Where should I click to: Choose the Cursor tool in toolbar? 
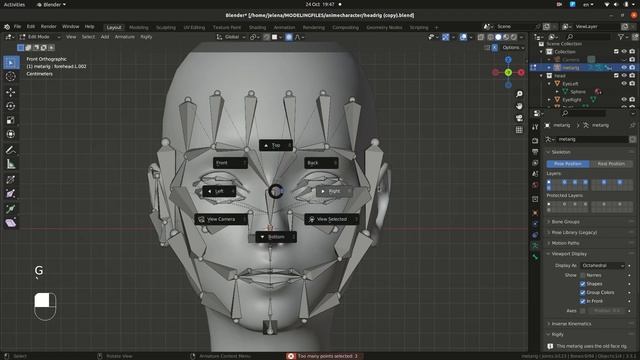click(11, 76)
